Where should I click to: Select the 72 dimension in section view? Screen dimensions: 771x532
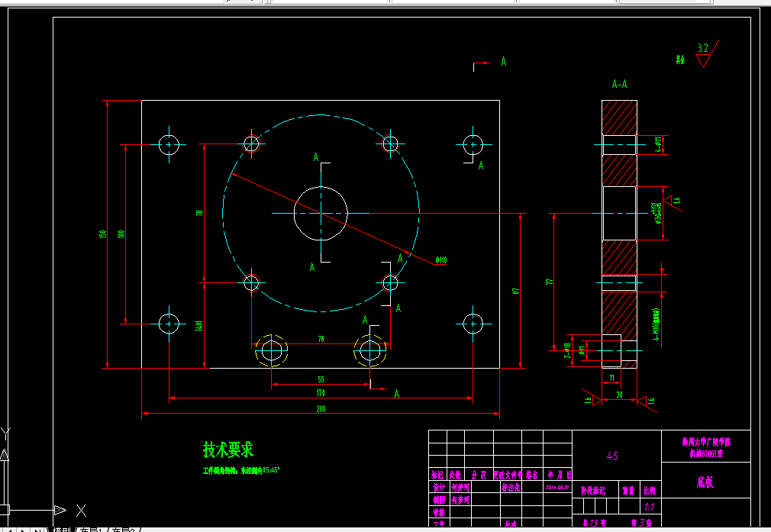click(549, 282)
